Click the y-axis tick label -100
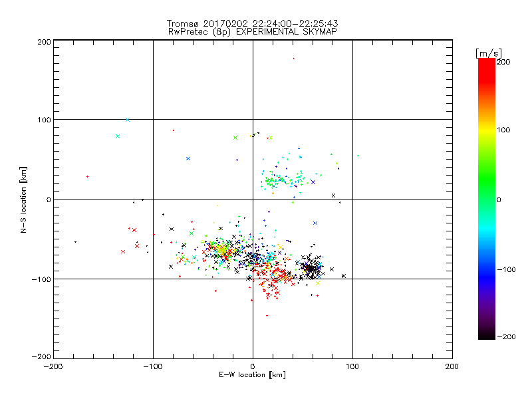The width and height of the screenshot is (532, 399). coord(41,279)
